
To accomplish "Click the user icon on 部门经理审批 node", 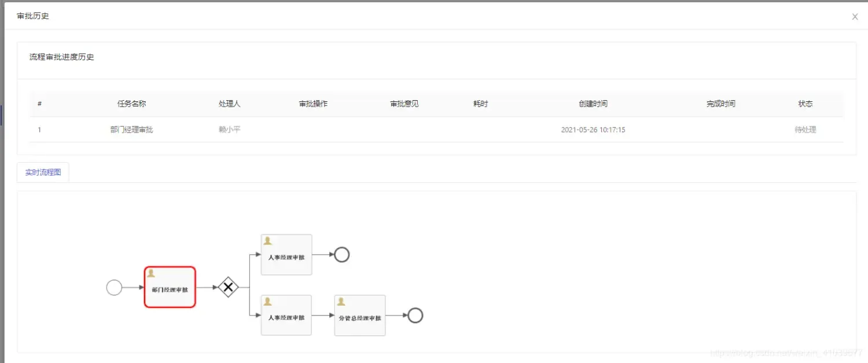I will (152, 272).
